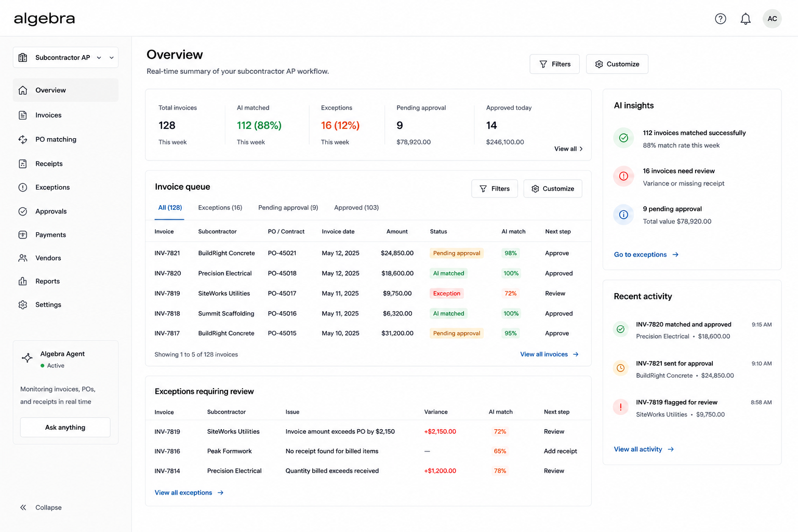Click the Collapse double-chevron icon
Image resolution: width=798 pixels, height=532 pixels.
click(x=23, y=508)
